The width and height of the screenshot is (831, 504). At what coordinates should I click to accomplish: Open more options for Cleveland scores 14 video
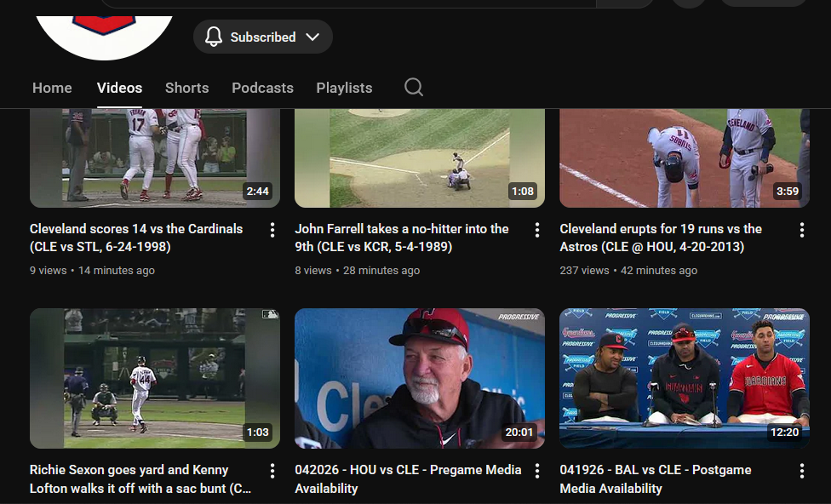(272, 230)
